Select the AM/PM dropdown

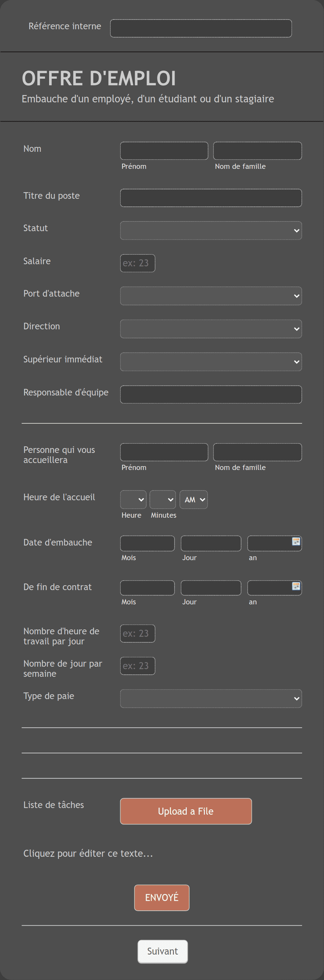coord(193,500)
